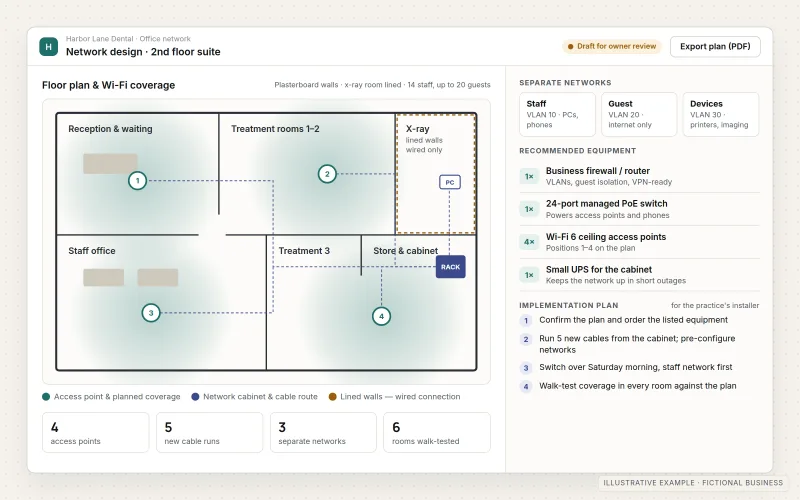This screenshot has width=800, height=500.
Task: Click 1× badge for Business firewall / router
Action: [x=529, y=177]
